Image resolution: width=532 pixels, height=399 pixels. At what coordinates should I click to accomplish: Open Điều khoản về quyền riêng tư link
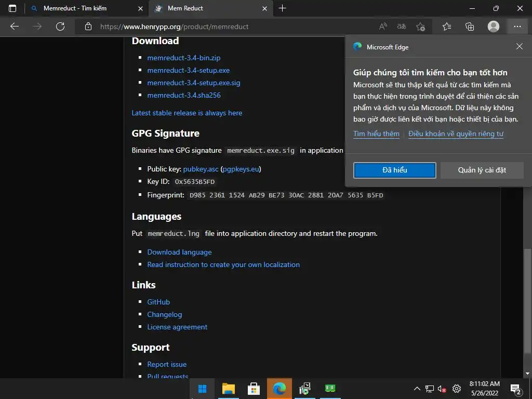coord(456,134)
